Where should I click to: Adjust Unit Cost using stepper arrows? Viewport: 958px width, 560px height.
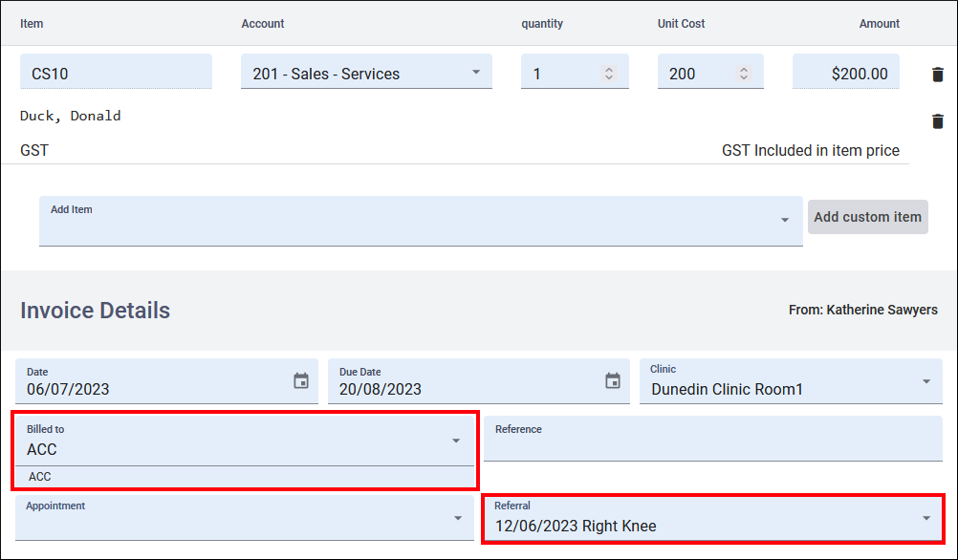(x=744, y=74)
